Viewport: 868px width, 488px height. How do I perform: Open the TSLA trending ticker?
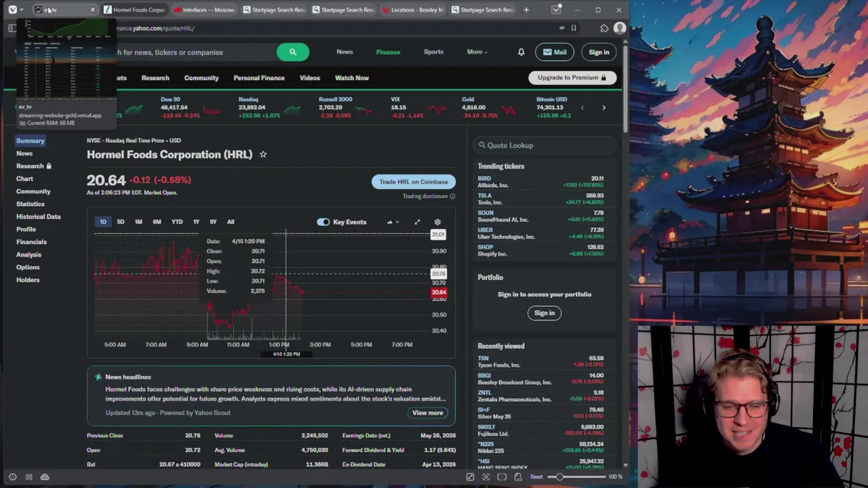(540, 199)
